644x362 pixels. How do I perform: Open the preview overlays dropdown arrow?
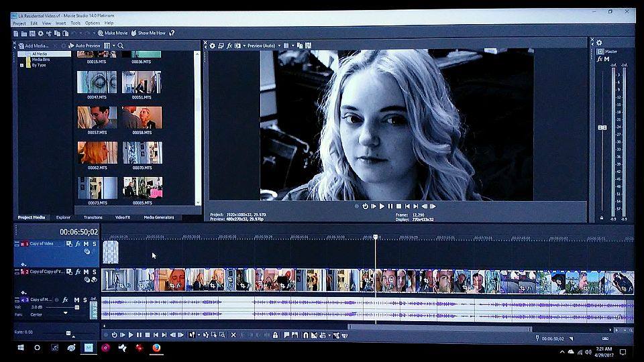point(293,46)
